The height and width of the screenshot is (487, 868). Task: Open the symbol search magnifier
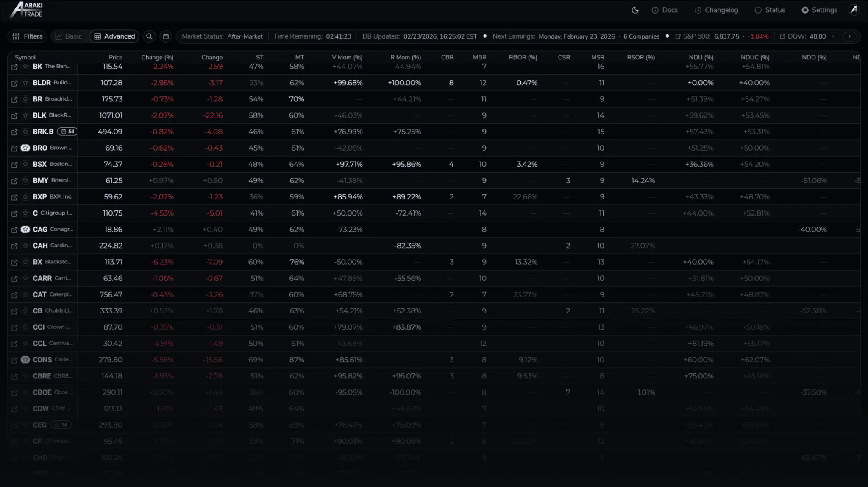[x=149, y=36]
